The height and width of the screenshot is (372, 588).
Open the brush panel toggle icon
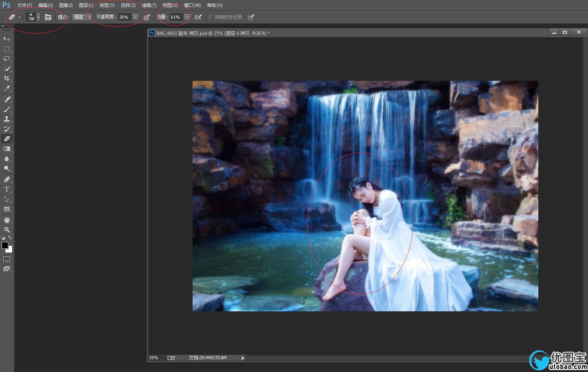(x=48, y=17)
